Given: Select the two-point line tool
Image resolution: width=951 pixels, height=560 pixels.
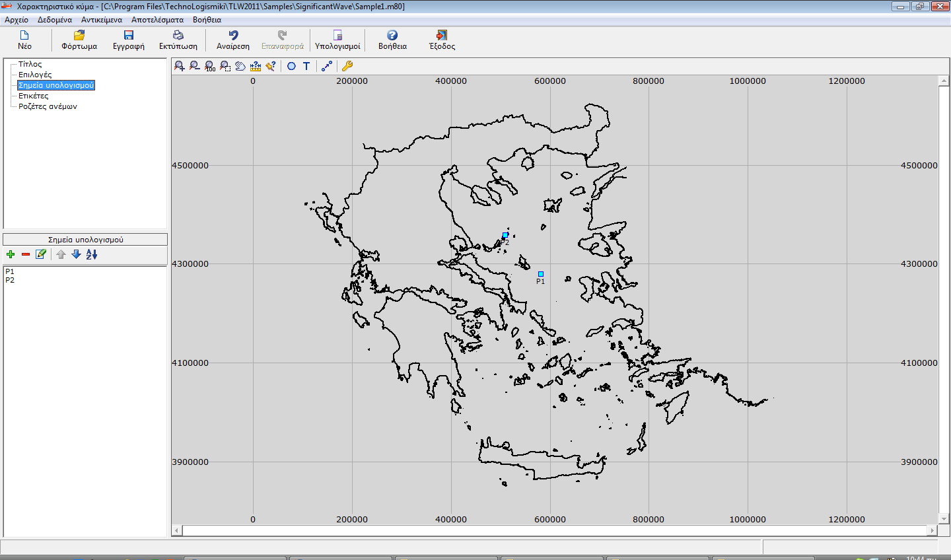Looking at the screenshot, I should 327,66.
